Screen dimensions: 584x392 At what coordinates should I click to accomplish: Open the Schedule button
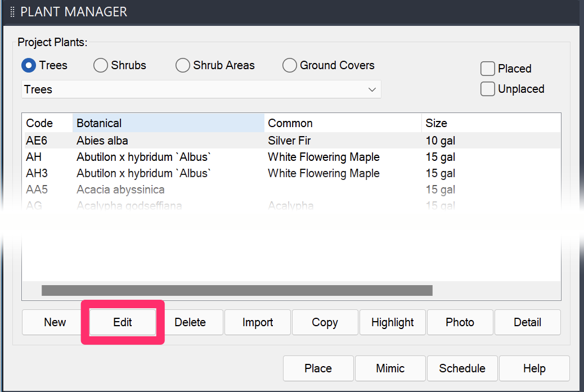(x=462, y=368)
